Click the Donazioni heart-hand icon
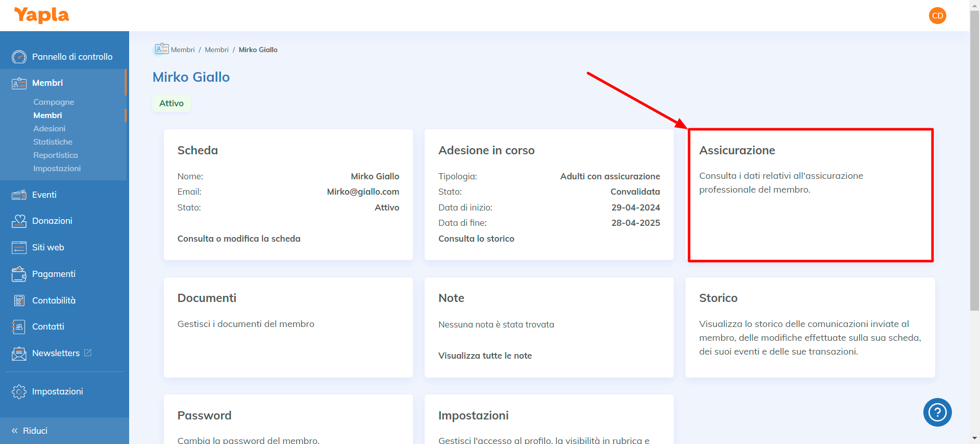Screen dimensions: 980x444 coord(19,221)
